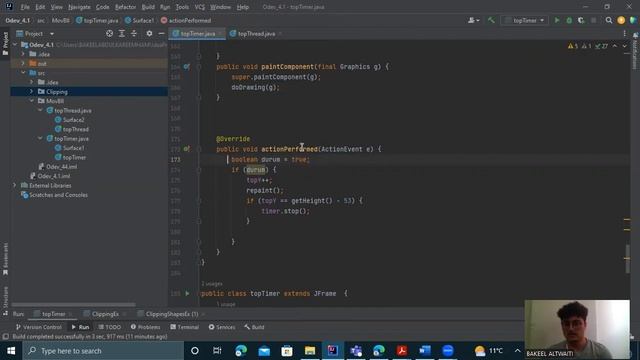Select Odev_4.1.iml file
The image size is (640, 360).
50,176
